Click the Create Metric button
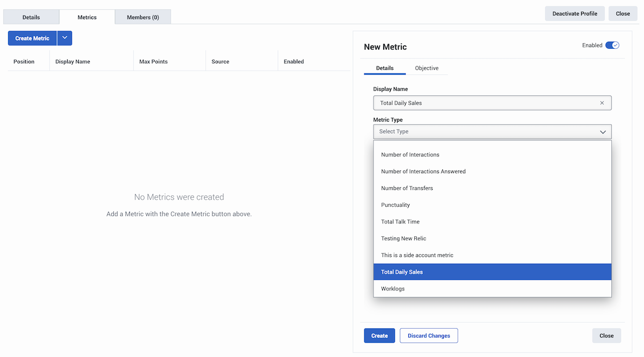 pyautogui.click(x=32, y=38)
